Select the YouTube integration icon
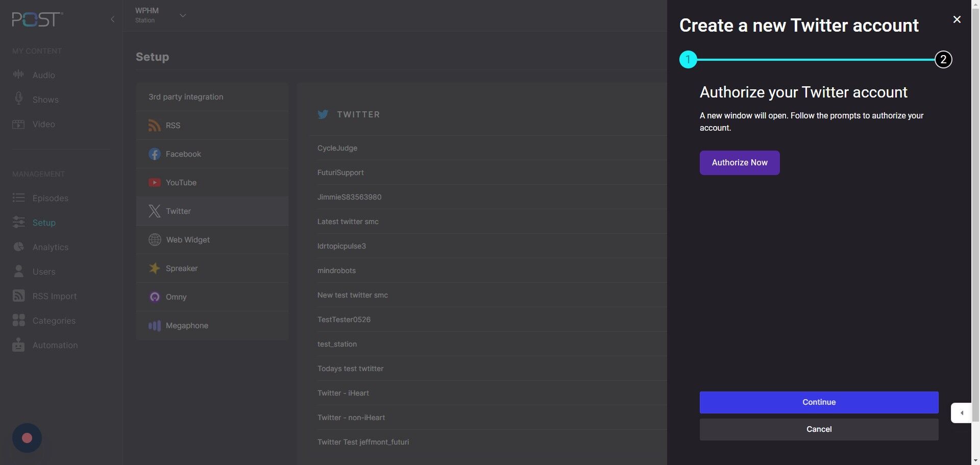This screenshot has width=980, height=465. click(x=154, y=183)
